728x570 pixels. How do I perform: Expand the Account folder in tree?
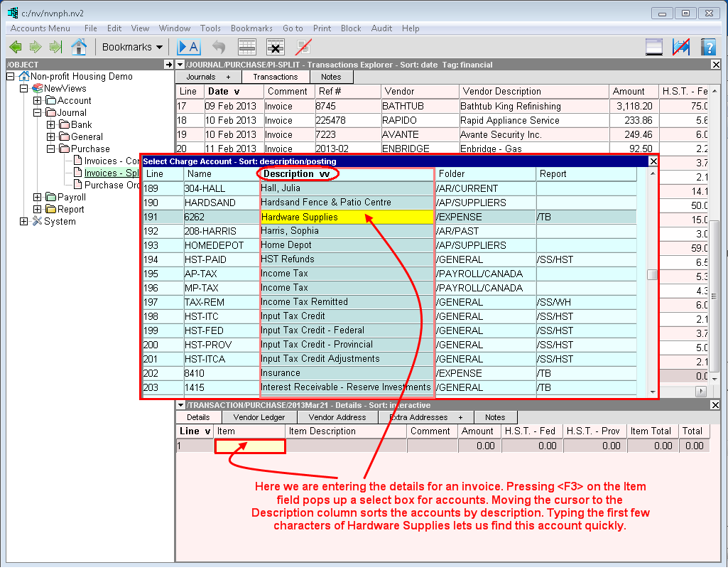(x=38, y=101)
